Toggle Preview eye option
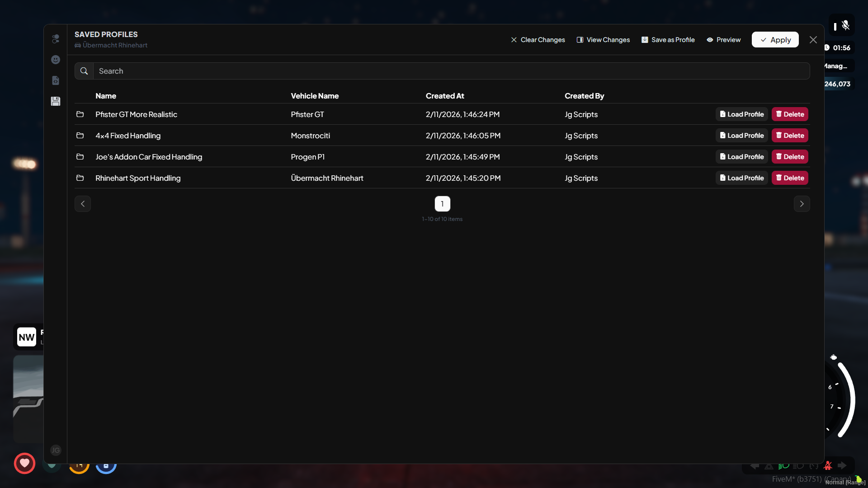 (724, 40)
